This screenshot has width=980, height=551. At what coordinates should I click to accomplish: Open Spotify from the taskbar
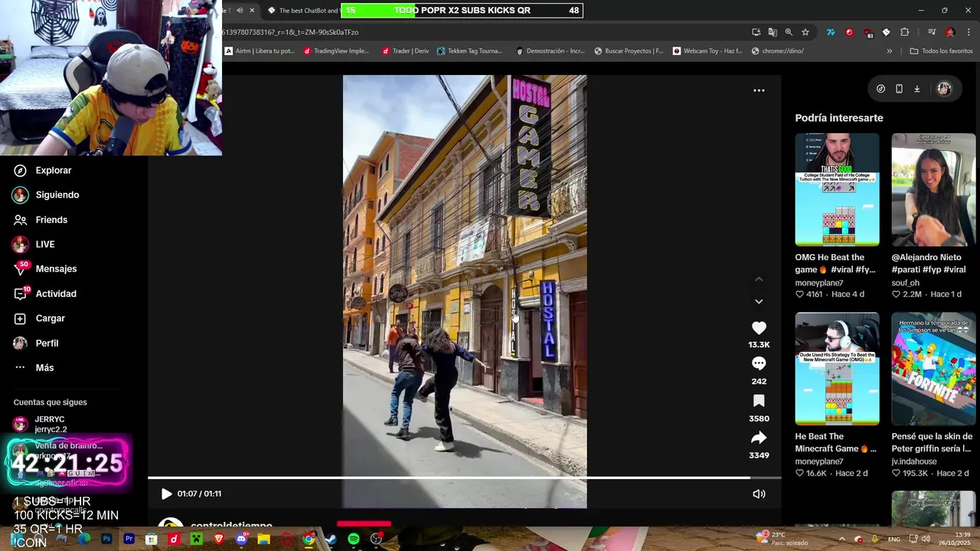354,540
